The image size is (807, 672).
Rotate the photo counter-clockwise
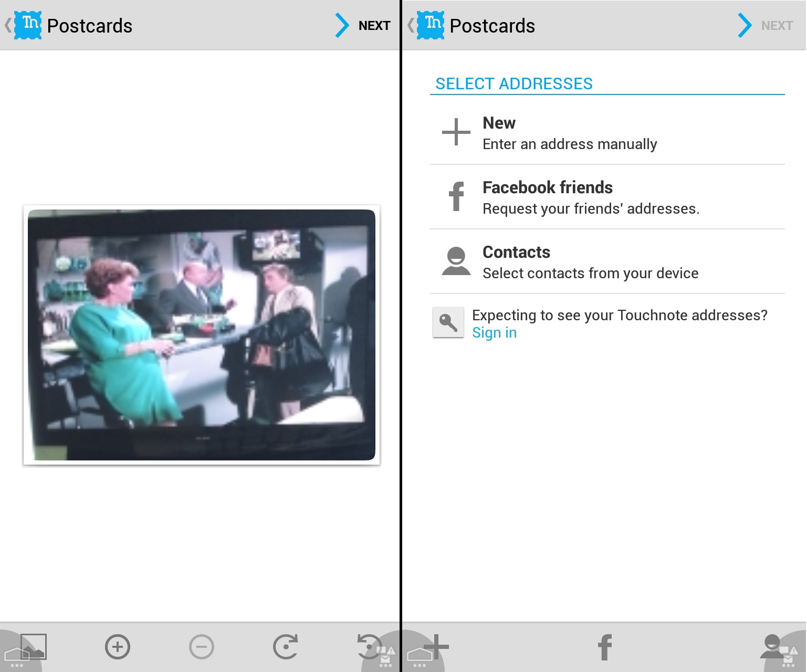[x=369, y=647]
